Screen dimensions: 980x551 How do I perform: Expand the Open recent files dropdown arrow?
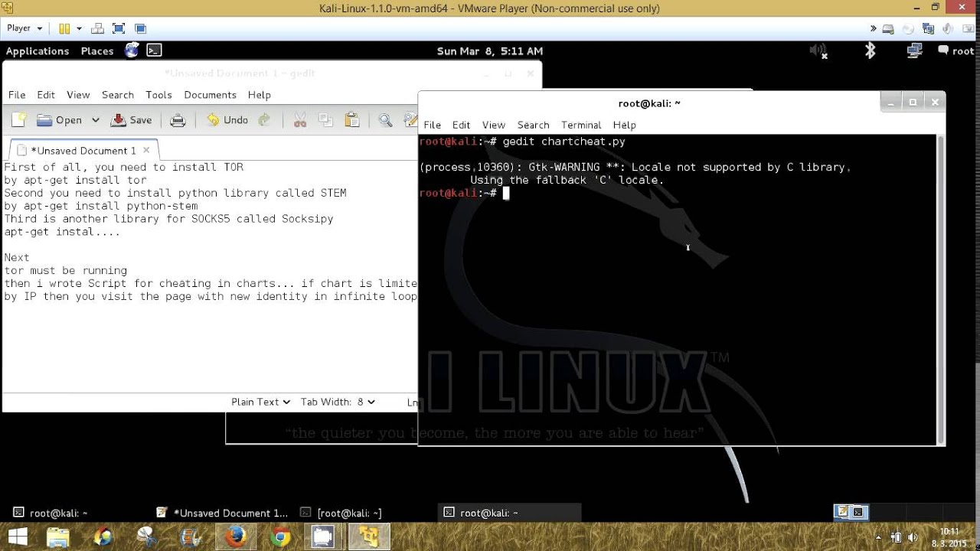(x=96, y=120)
